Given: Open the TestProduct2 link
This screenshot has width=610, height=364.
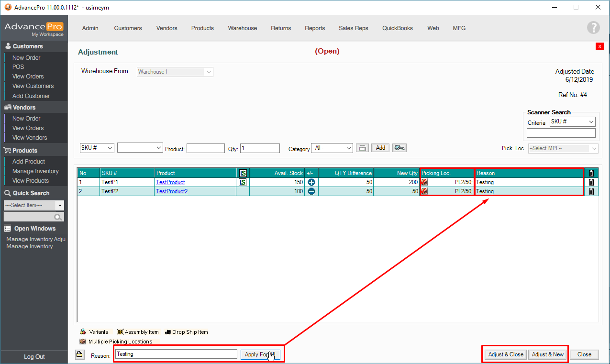Looking at the screenshot, I should [x=172, y=191].
